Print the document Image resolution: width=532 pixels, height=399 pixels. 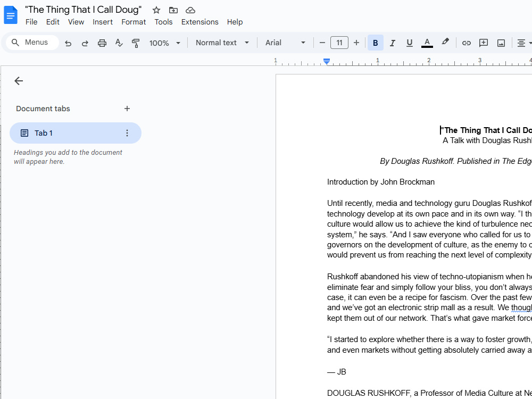[x=102, y=43]
